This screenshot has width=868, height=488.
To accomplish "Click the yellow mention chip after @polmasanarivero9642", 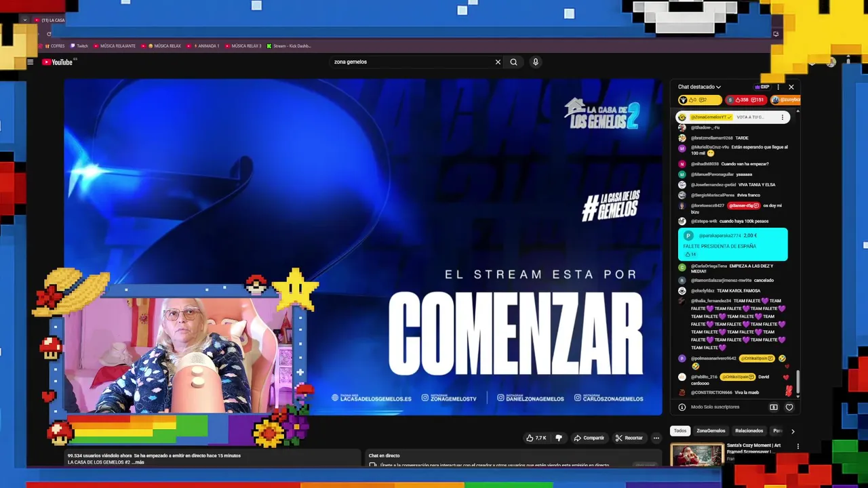I will (x=757, y=358).
